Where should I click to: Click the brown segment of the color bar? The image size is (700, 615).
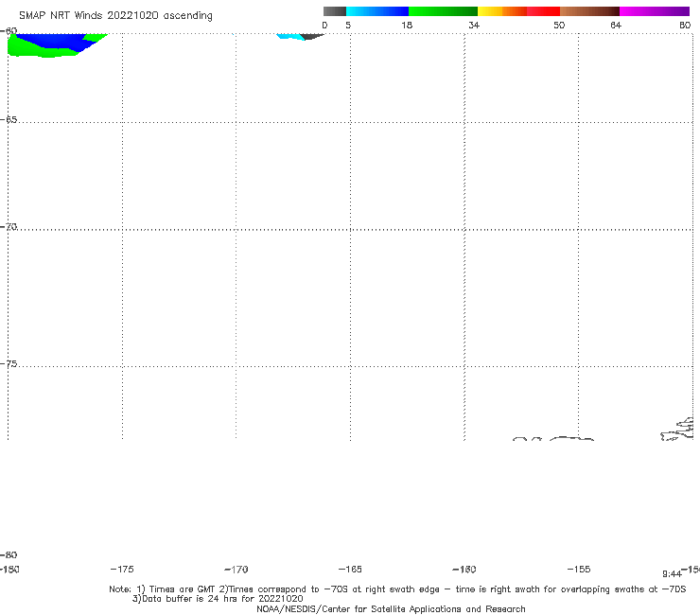click(589, 11)
